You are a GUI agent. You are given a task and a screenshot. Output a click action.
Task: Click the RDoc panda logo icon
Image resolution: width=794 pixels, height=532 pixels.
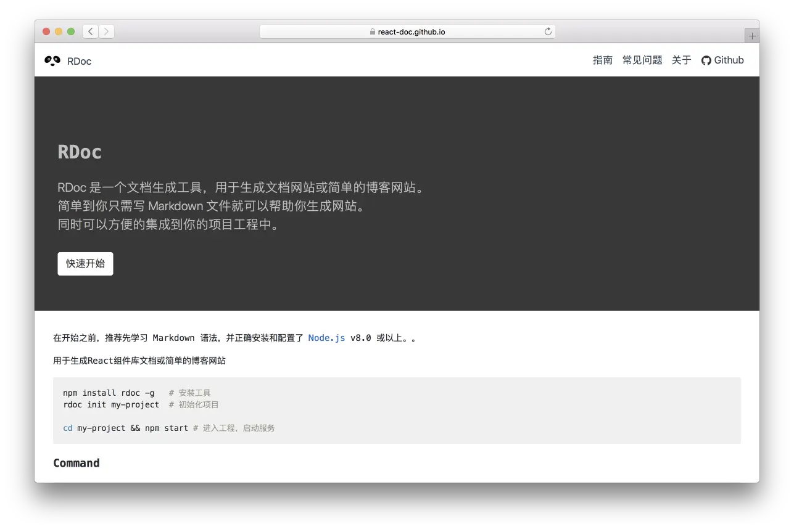[x=52, y=60]
